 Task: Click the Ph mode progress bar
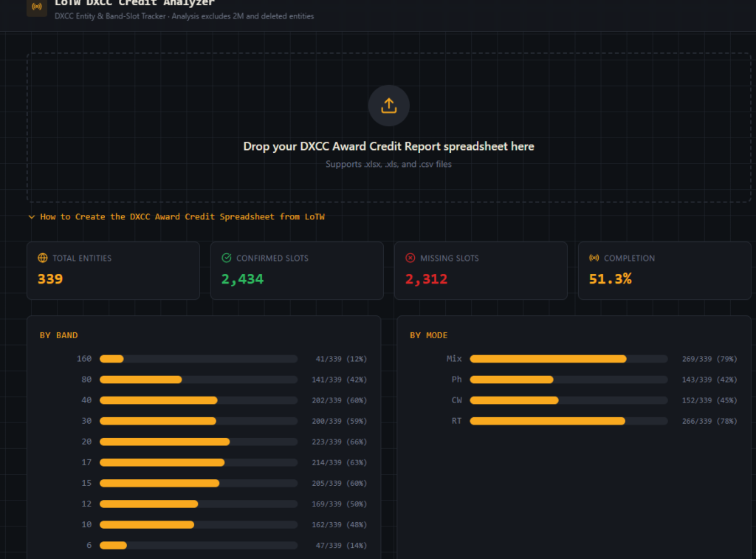tap(568, 380)
